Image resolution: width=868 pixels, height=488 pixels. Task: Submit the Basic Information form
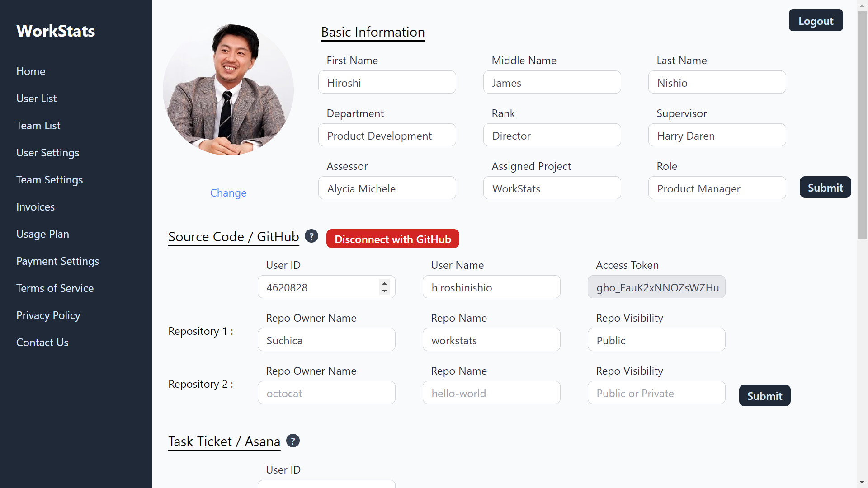click(825, 188)
